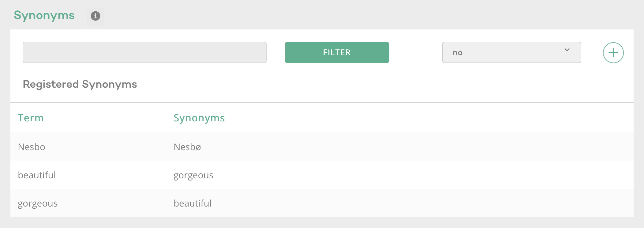This screenshot has height=228, width=644.
Task: Select the 'Registered Synonyms' section header
Action: click(80, 85)
